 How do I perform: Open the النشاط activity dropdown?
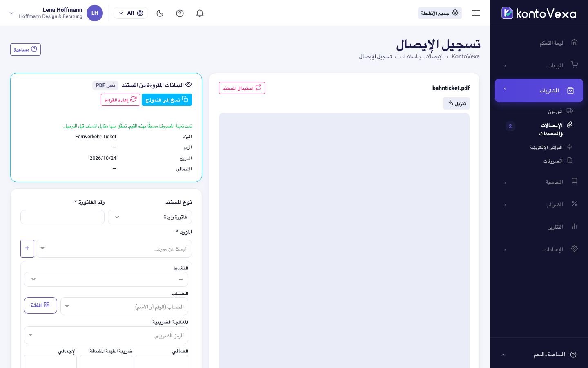[x=106, y=279]
